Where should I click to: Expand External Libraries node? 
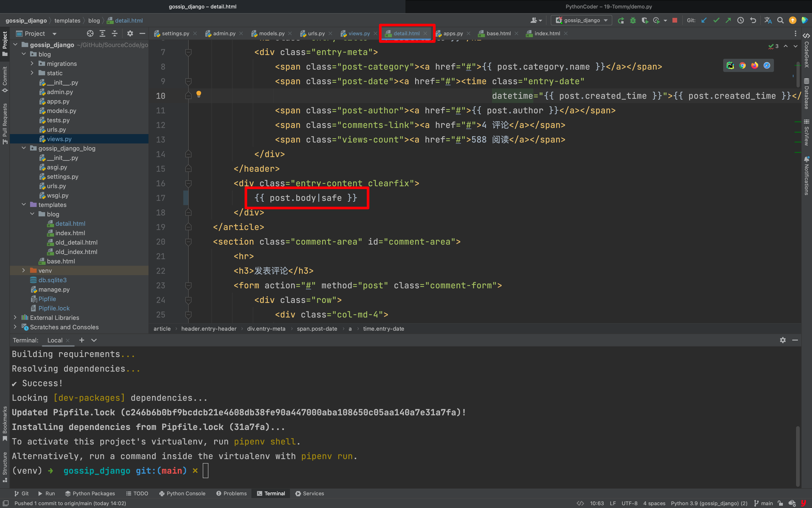point(15,317)
